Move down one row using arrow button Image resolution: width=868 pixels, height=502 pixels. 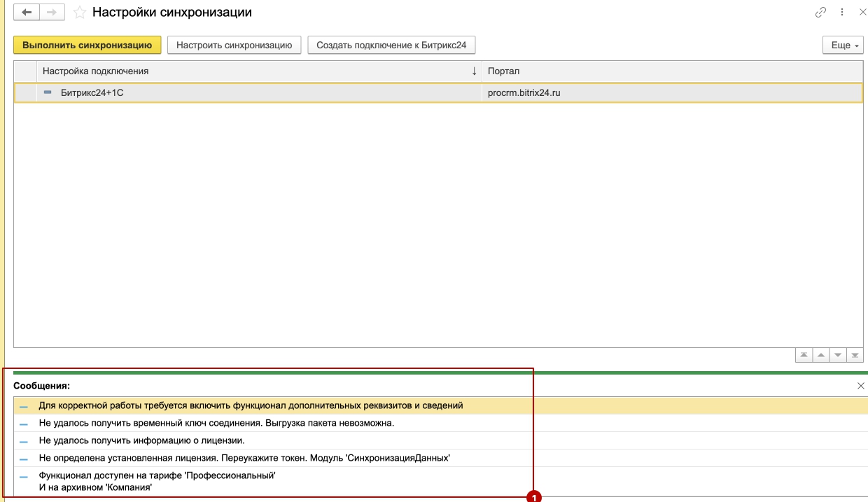click(837, 356)
